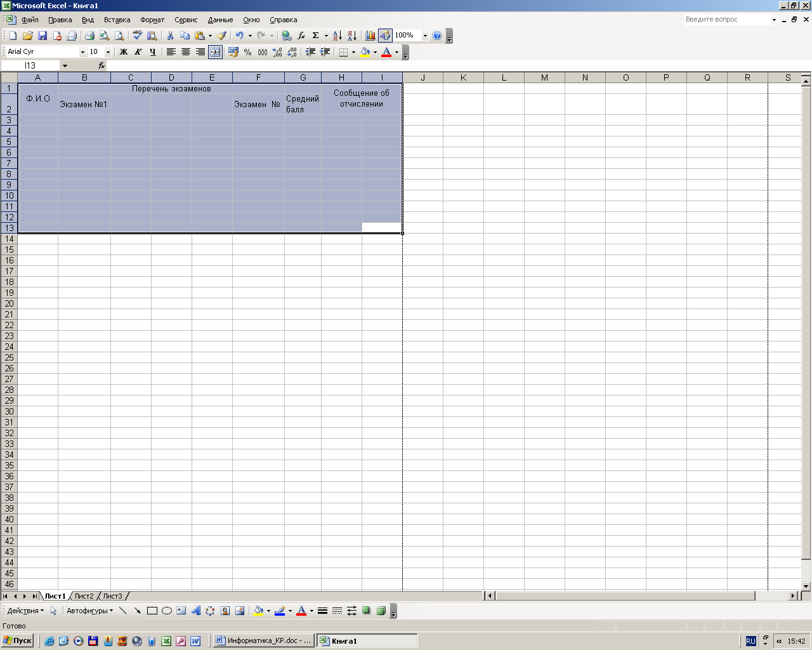Center cell text horizontally

tap(185, 52)
